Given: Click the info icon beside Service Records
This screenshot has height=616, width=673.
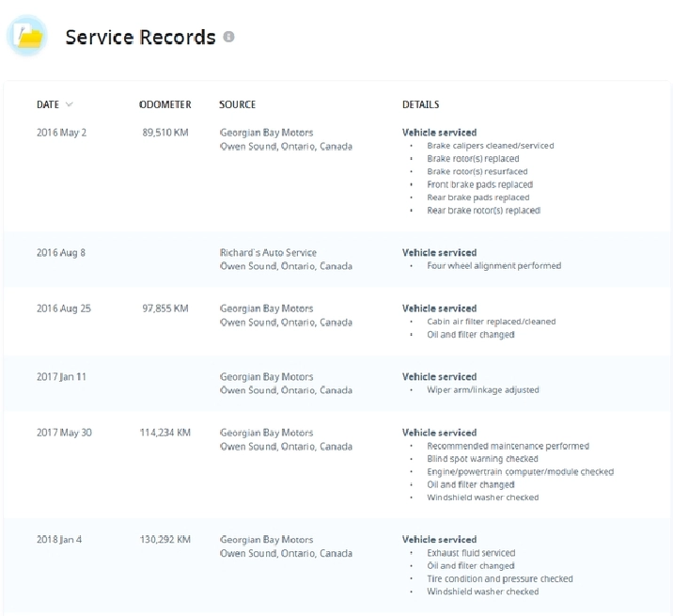Looking at the screenshot, I should pyautogui.click(x=227, y=38).
